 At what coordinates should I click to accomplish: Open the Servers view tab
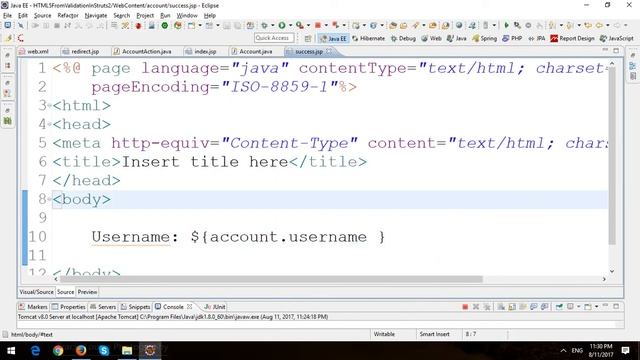point(103,307)
